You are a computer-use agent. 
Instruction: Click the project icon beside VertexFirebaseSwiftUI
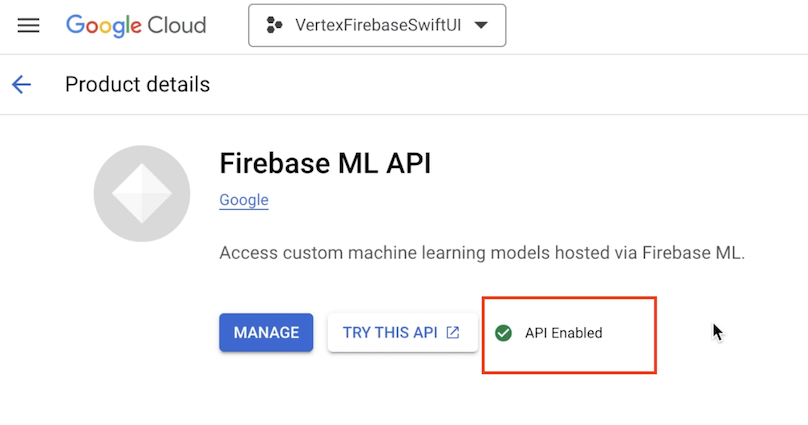pos(274,26)
